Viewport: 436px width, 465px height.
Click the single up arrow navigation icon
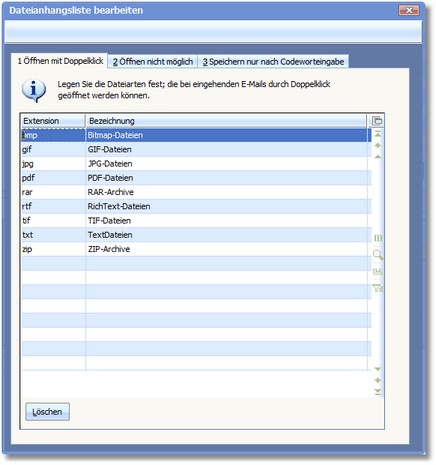378,157
